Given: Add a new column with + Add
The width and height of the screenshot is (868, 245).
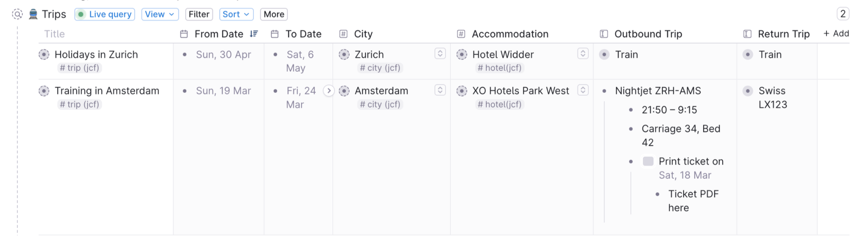Looking at the screenshot, I should pyautogui.click(x=836, y=33).
